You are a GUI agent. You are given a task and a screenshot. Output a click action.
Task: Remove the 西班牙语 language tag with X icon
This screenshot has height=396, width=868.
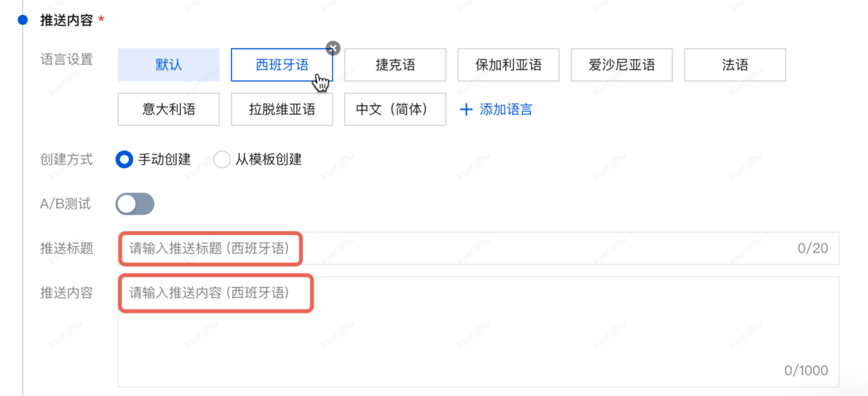[333, 48]
